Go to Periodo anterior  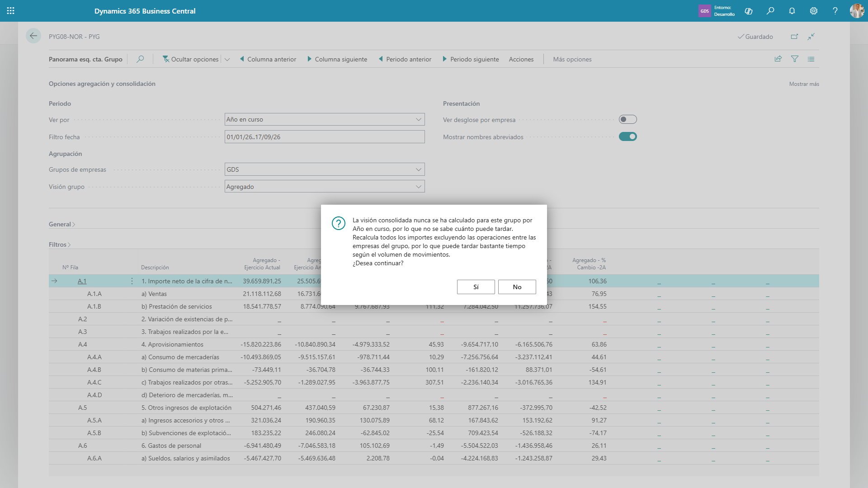pyautogui.click(x=405, y=59)
